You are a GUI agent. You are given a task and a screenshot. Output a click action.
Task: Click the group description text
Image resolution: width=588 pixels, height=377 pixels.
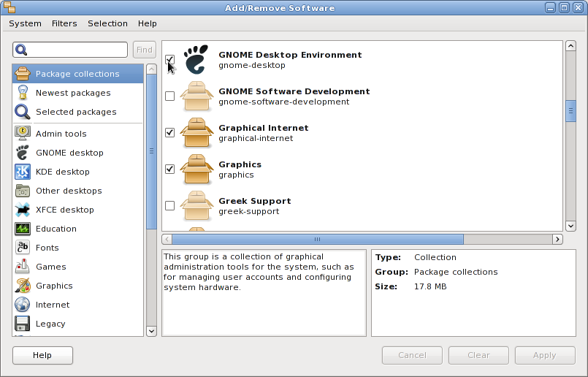coord(259,272)
